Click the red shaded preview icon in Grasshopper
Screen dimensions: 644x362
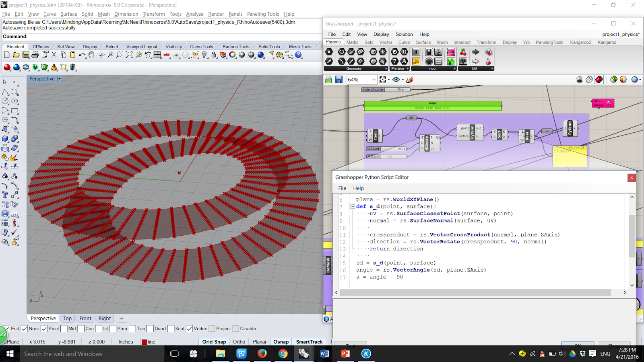[x=599, y=80]
